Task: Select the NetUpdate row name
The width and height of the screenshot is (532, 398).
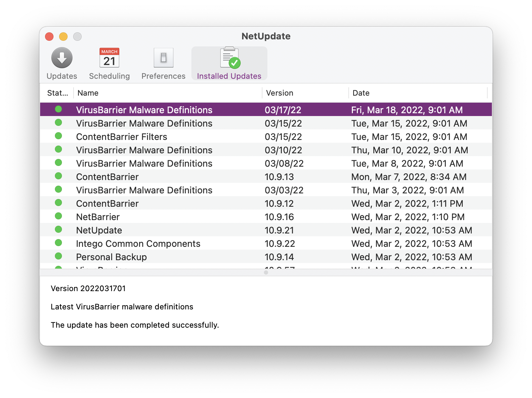Action: [x=99, y=230]
